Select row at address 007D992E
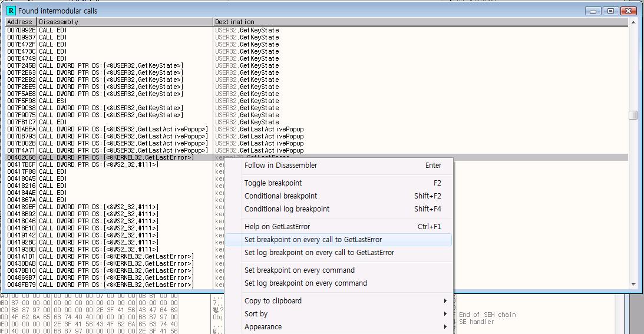The height and width of the screenshot is (334, 644). tap(316, 31)
